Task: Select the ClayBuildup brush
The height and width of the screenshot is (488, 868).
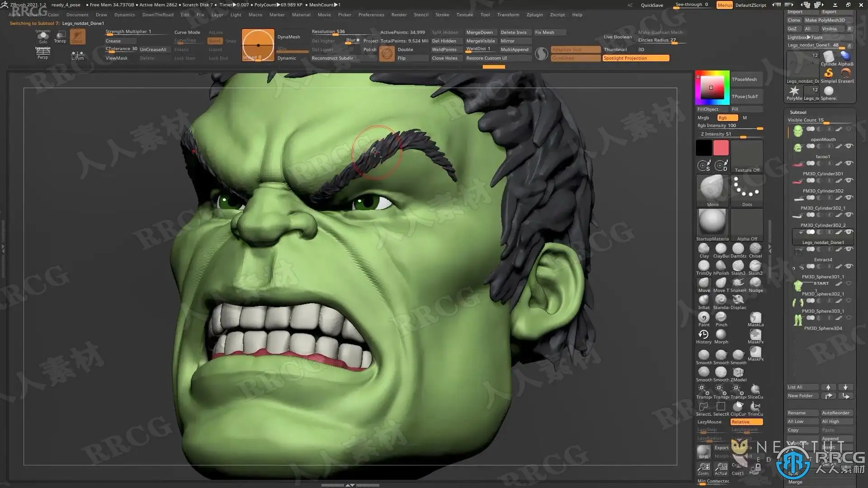Action: point(721,250)
